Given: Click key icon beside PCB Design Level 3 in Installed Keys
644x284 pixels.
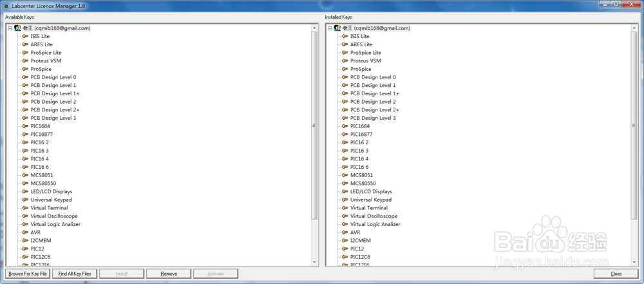Looking at the screenshot, I should pos(345,118).
